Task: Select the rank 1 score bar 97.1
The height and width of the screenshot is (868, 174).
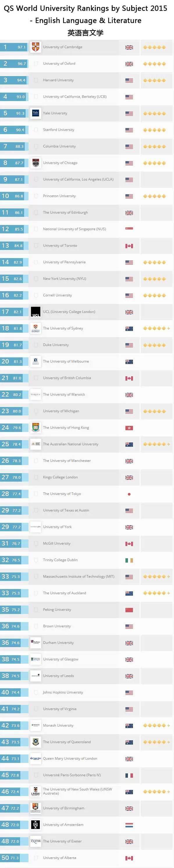Action: pyautogui.click(x=14, y=47)
